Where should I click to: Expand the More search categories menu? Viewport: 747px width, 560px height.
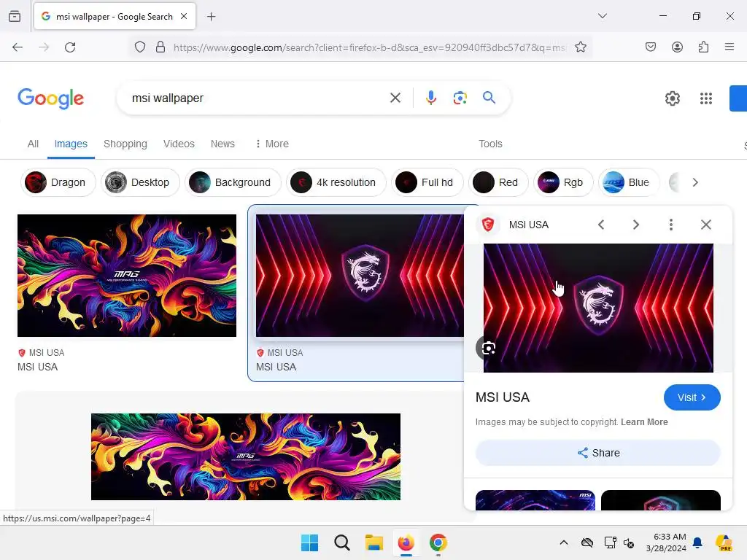coord(272,144)
